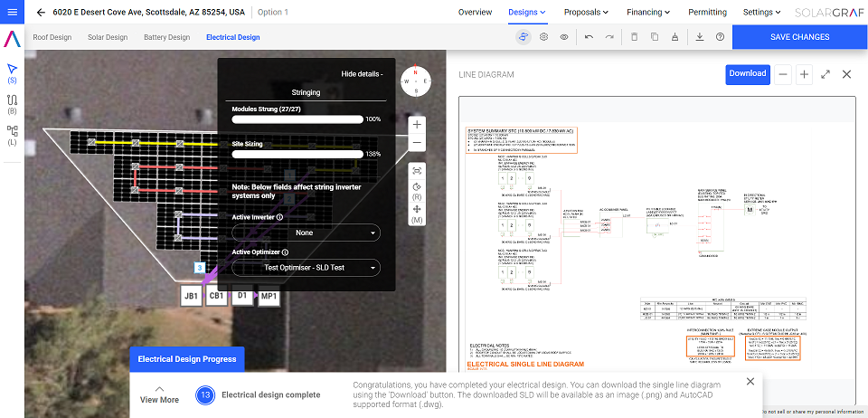
Task: Expand line diagram to fullscreen
Action: [x=826, y=74]
